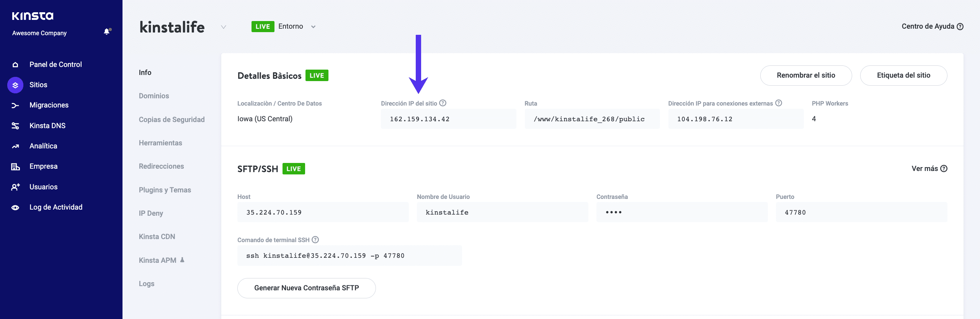Click Awesome Company name

(x=39, y=33)
